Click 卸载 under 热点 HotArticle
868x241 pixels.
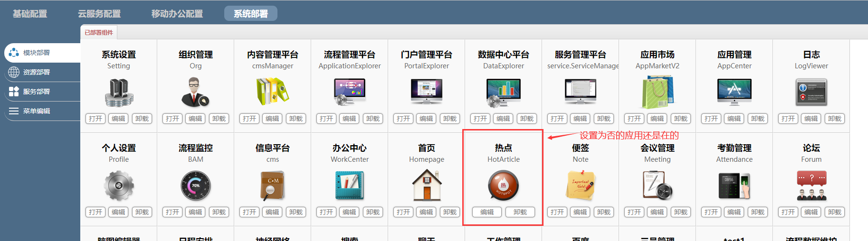[520, 212]
